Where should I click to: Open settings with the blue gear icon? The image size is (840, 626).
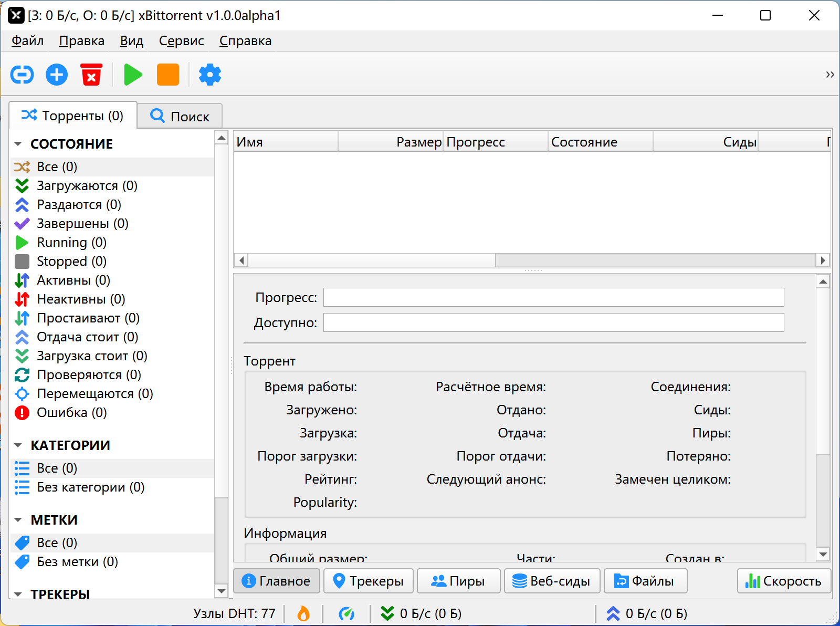click(x=210, y=75)
